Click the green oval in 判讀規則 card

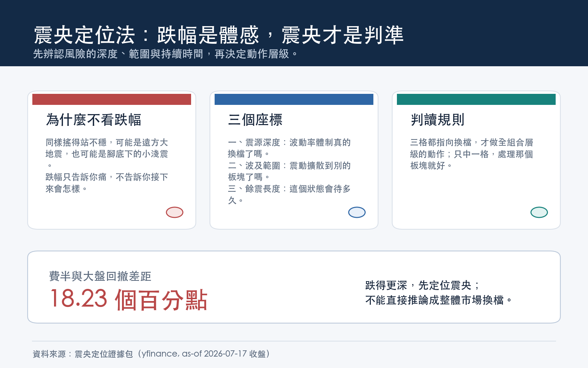539,212
